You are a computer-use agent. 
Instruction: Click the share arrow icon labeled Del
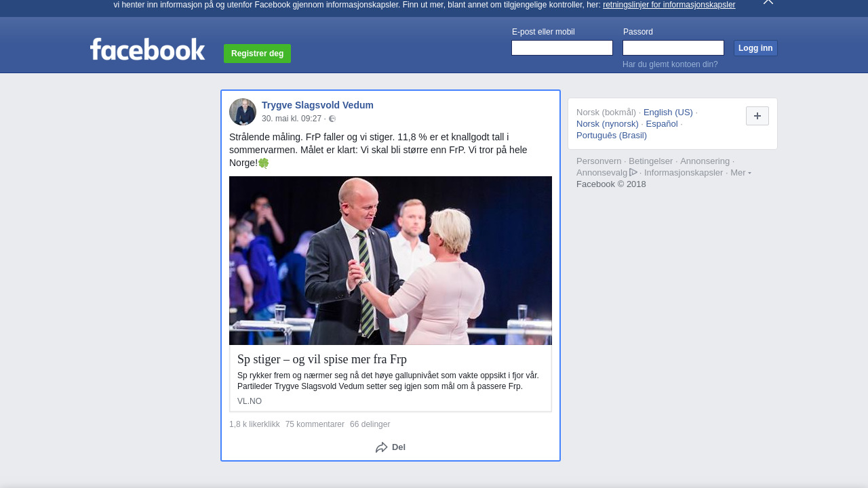pyautogui.click(x=382, y=447)
